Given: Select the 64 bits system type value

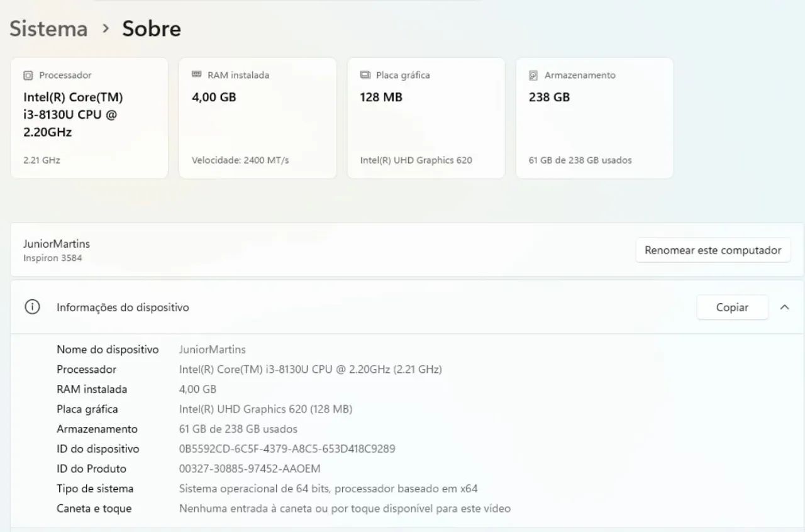Looking at the screenshot, I should coord(328,489).
